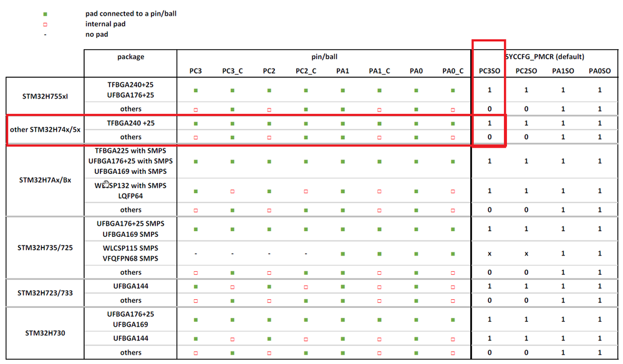Click 'others' package in STM32H7Ax/Bx group
Viewport: 623px width, 364px height.
[131, 209]
